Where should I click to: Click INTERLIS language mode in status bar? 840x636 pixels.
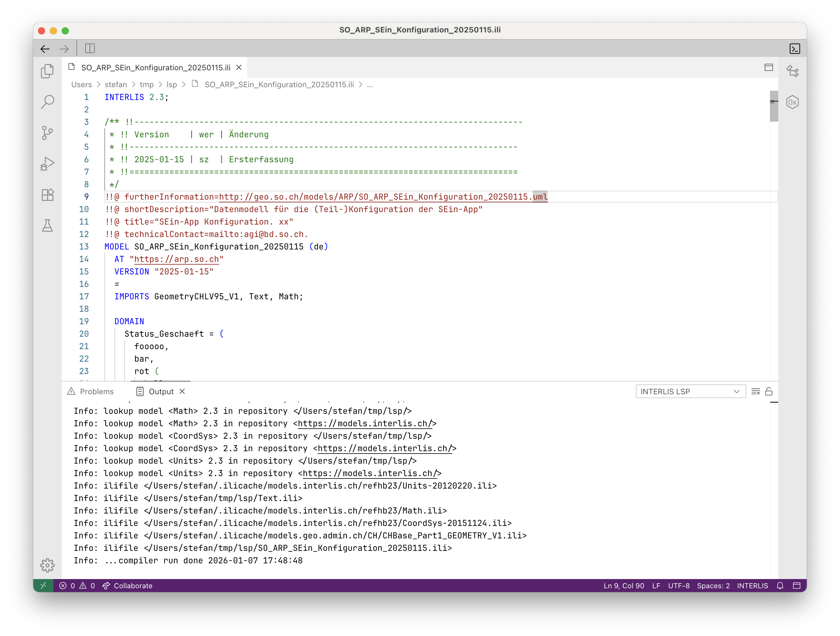pyautogui.click(x=752, y=586)
